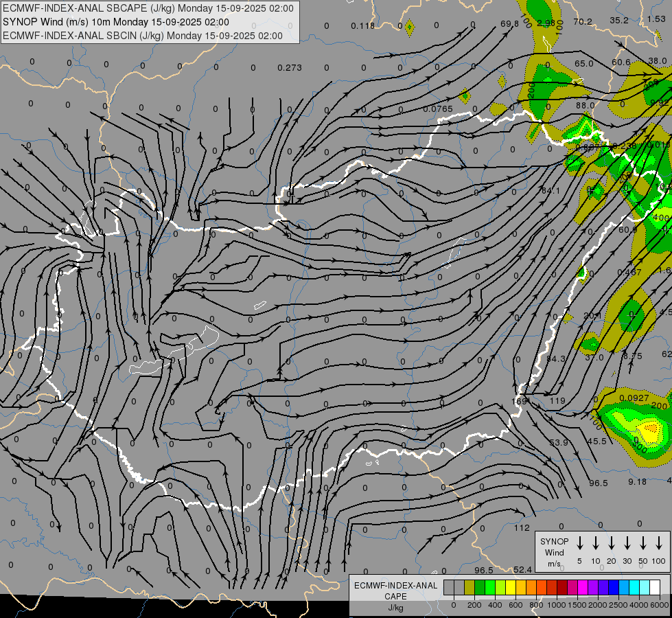Click the data value '169' on the map
The width and height of the screenshot is (672, 618).
(519, 402)
